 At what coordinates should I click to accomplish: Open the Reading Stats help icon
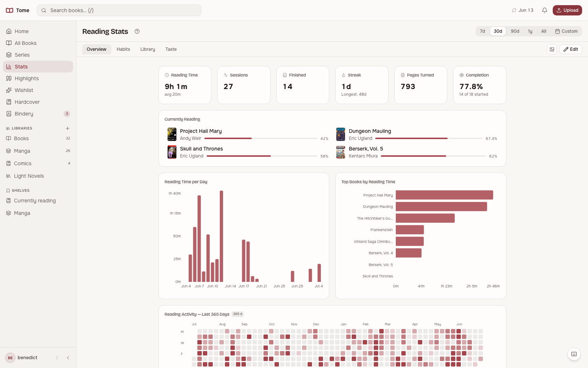click(137, 31)
